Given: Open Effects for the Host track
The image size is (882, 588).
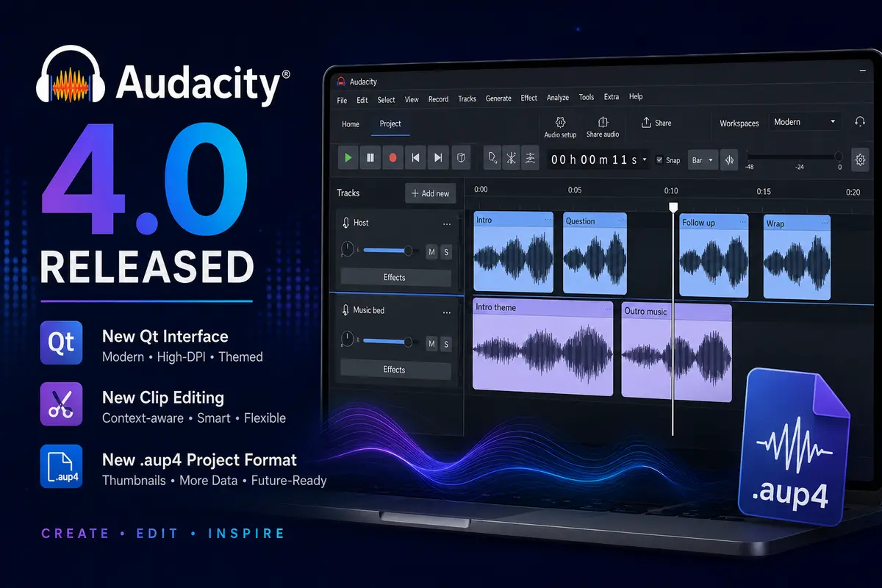Looking at the screenshot, I should [395, 277].
